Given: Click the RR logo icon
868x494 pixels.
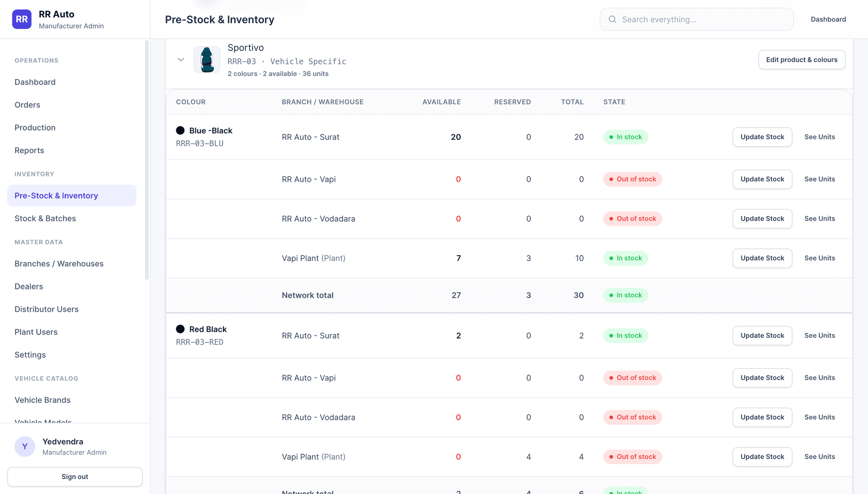Looking at the screenshot, I should pos(22,19).
